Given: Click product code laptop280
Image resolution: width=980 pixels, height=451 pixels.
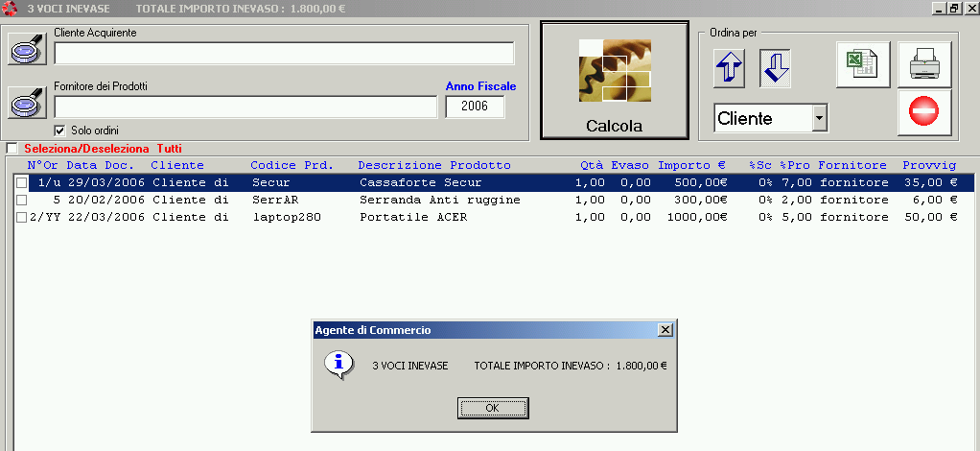Looking at the screenshot, I should 287,218.
